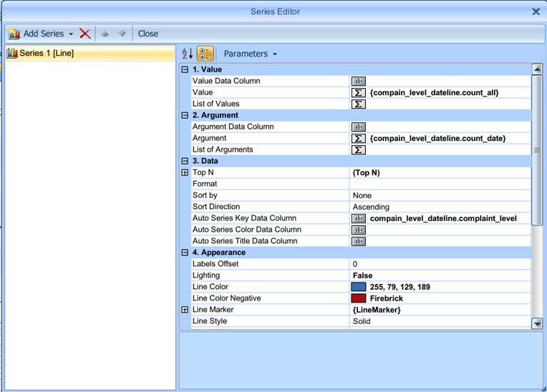The height and width of the screenshot is (392, 547).
Task: Click the Lighting property label
Action: tap(206, 275)
